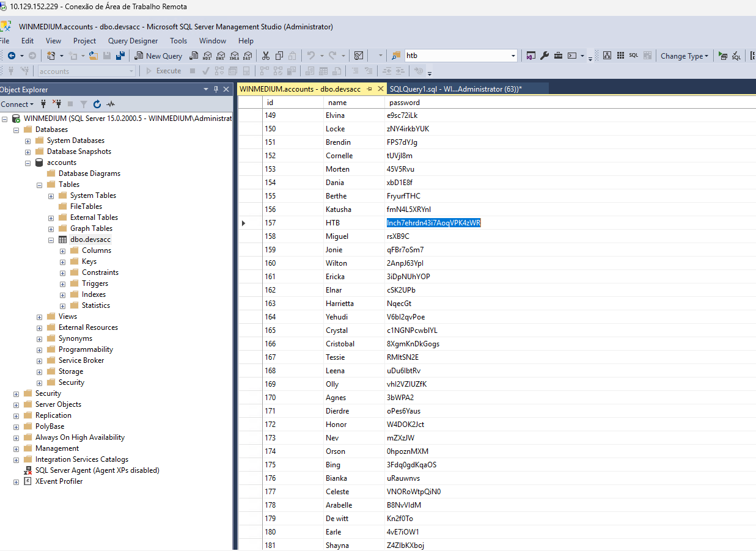This screenshot has width=756, height=551.
Task: Toggle auto-hide pin on Object Explorer
Action: point(216,89)
